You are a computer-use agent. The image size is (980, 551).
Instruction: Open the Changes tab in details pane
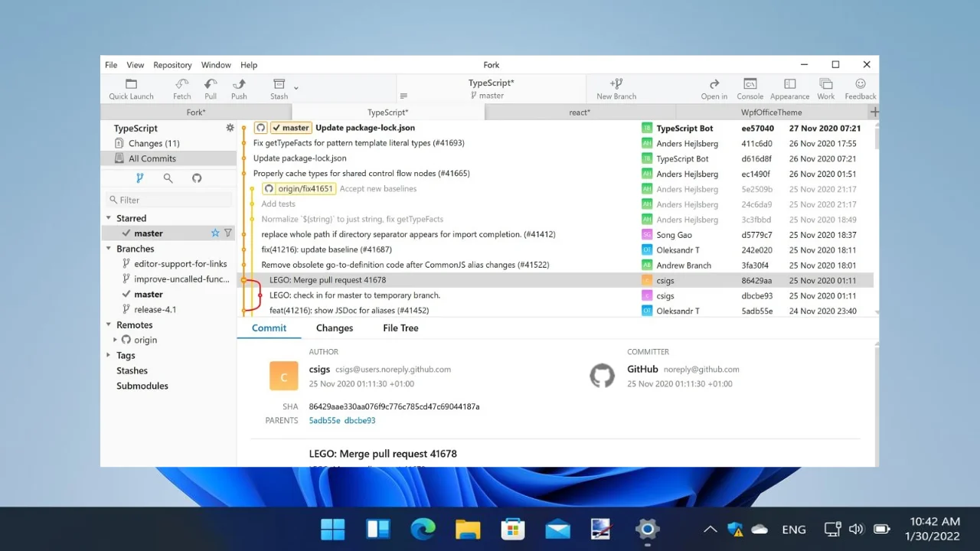335,328
